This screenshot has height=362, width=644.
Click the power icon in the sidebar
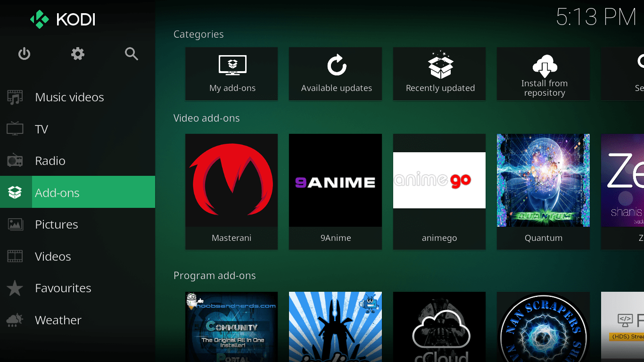24,54
